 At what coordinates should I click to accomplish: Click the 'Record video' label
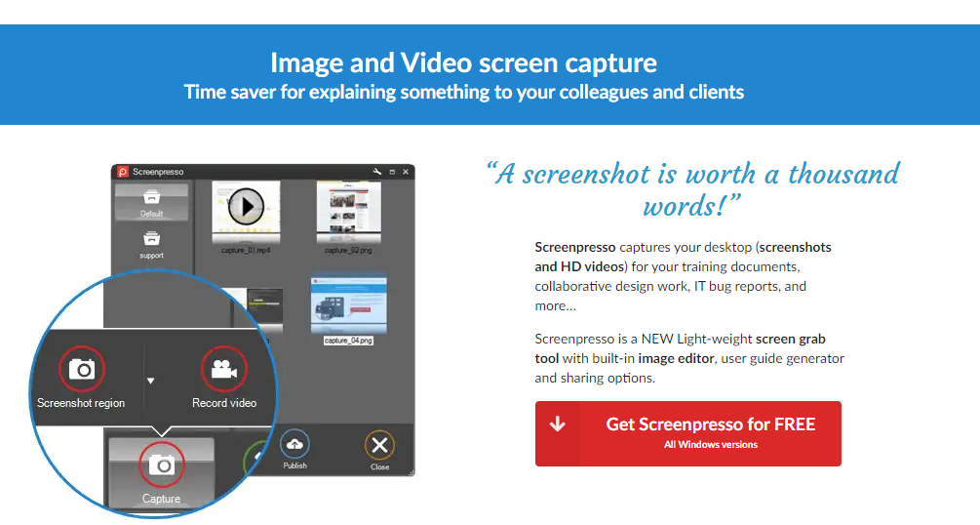[224, 403]
